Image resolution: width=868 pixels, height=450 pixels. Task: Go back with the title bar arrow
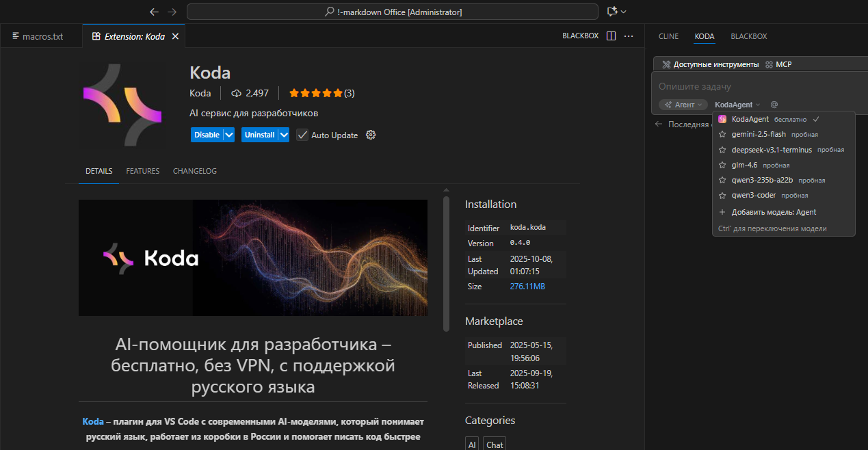(x=154, y=12)
